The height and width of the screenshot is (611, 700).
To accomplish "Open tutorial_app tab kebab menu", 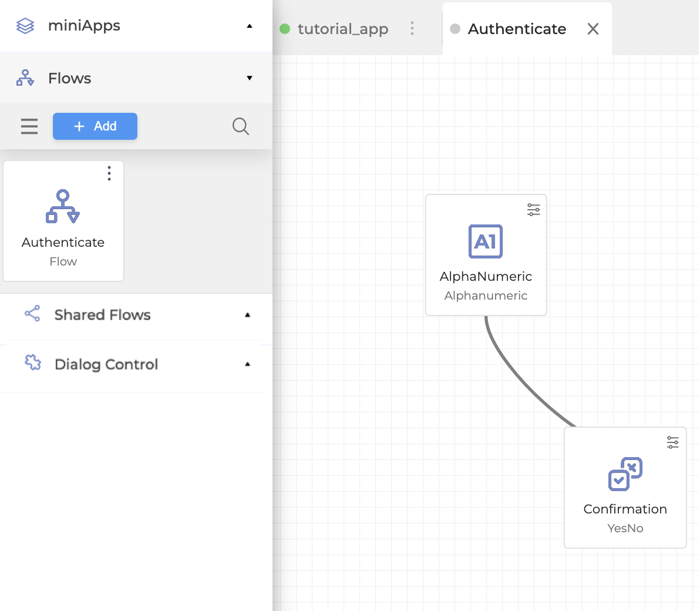I will pos(412,29).
